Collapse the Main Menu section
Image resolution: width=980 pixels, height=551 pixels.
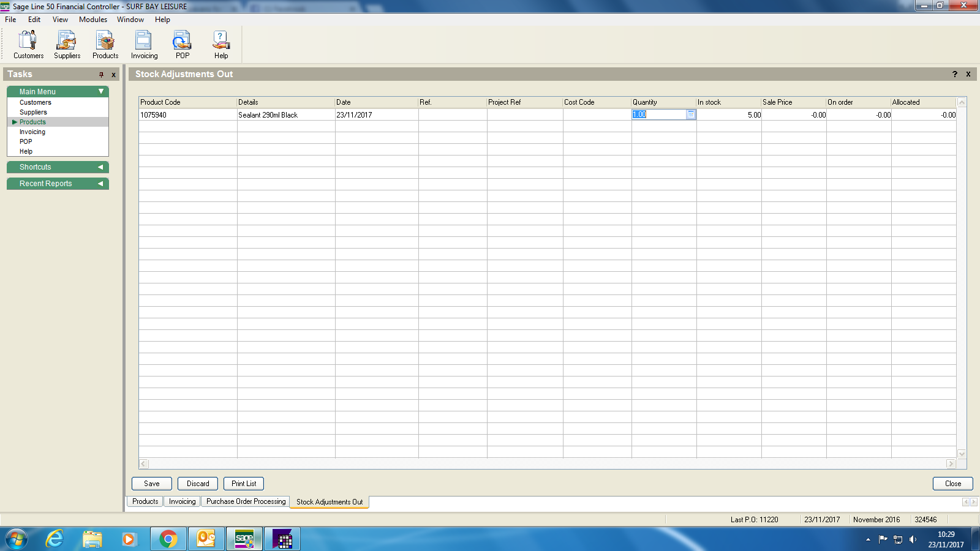pos(101,92)
